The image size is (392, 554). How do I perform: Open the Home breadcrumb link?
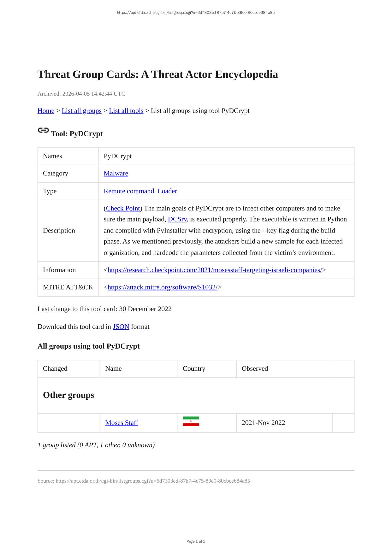point(46,111)
